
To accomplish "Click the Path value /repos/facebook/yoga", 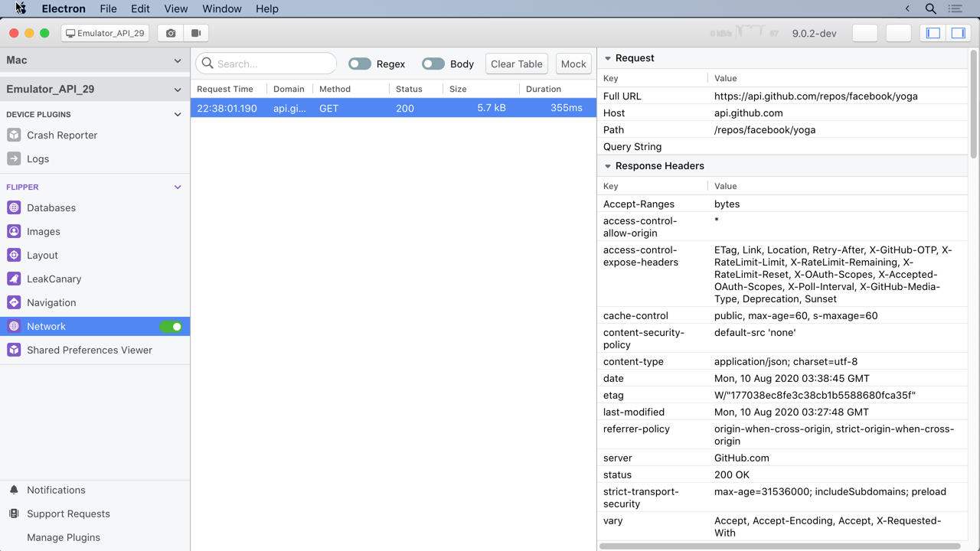I will click(x=765, y=129).
